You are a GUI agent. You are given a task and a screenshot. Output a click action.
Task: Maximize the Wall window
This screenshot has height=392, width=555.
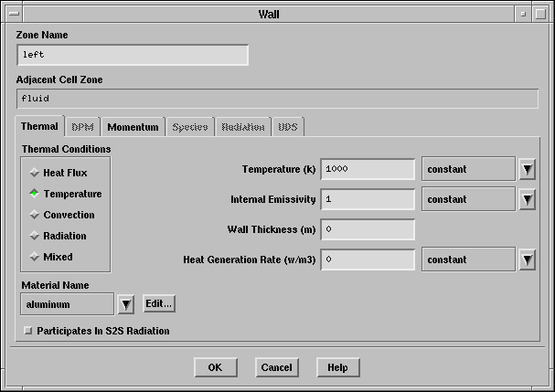(540, 14)
